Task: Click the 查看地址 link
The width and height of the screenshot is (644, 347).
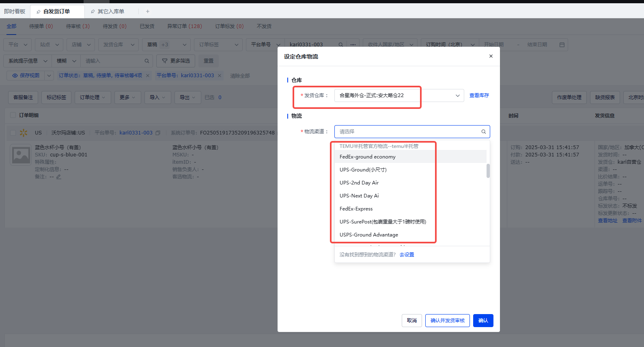Action: (x=607, y=221)
